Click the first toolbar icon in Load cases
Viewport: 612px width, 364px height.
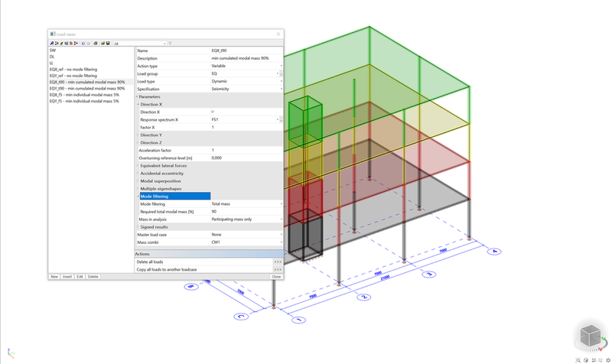tap(51, 44)
